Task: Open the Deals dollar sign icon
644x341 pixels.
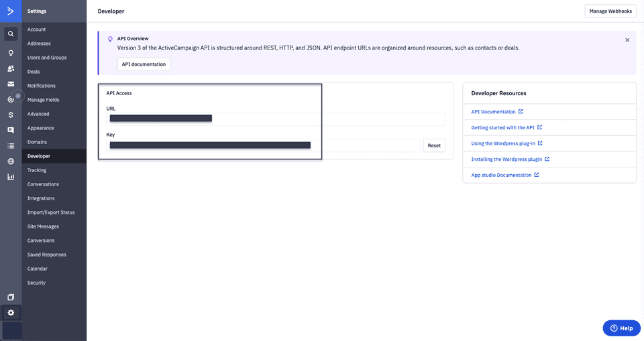Action: [11, 115]
